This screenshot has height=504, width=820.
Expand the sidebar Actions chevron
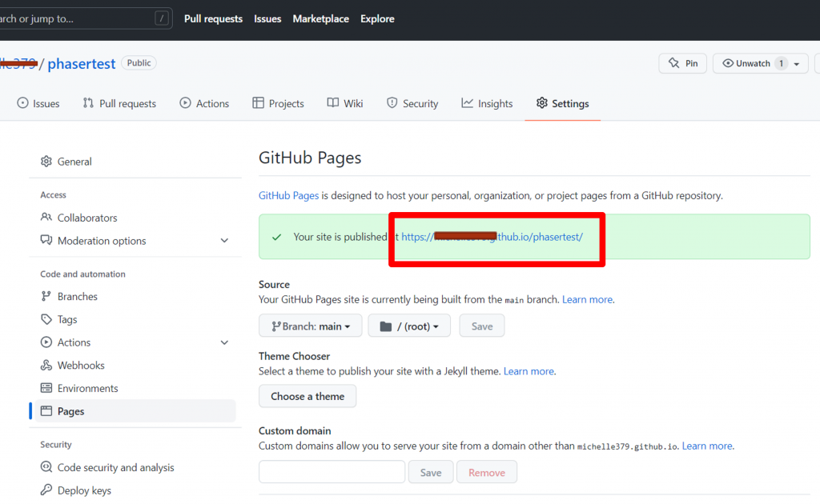[x=224, y=342]
